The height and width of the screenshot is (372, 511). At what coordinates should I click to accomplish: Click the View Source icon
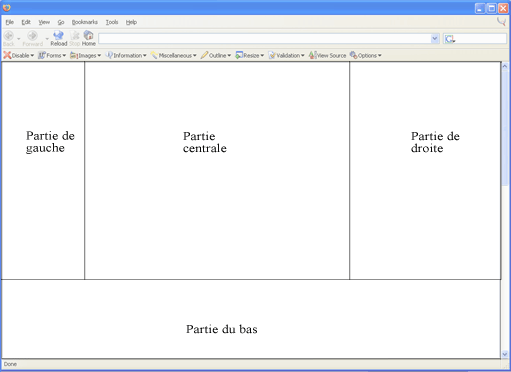[312, 55]
